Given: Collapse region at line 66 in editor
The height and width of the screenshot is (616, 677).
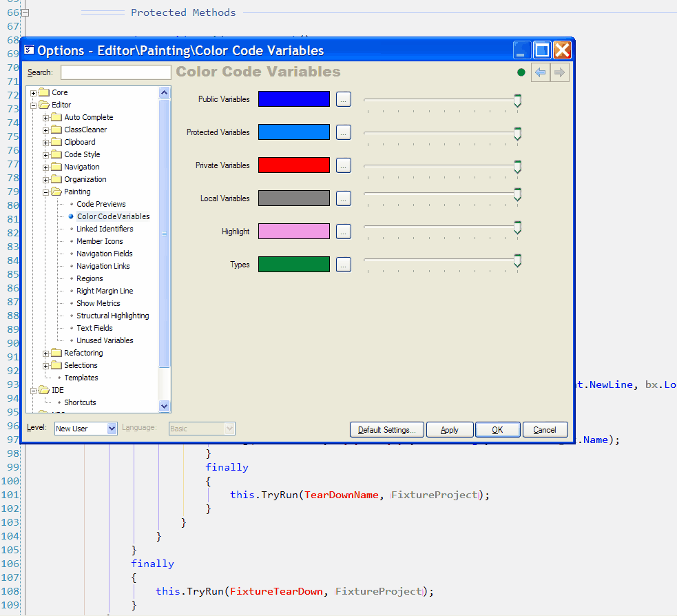Looking at the screenshot, I should [25, 12].
